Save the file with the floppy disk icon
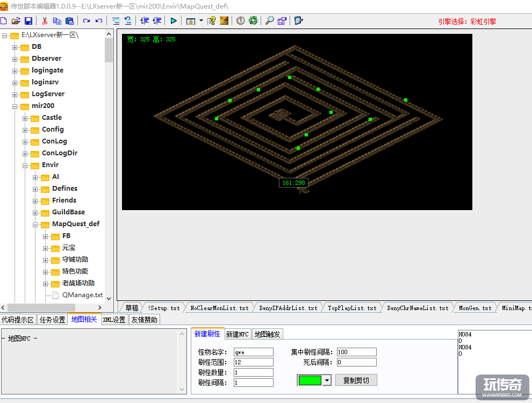The height and width of the screenshot is (403, 532). pos(28,21)
